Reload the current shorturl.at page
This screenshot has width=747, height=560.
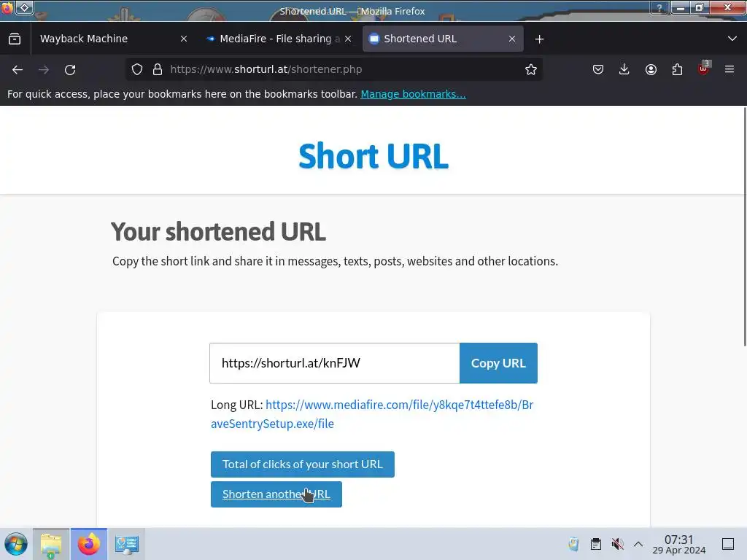click(70, 69)
